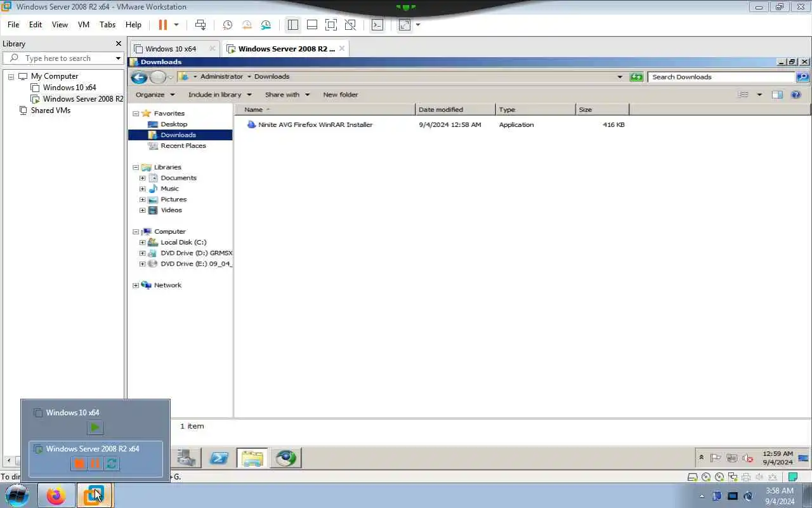Click the VMware message log status icon

[x=793, y=477]
